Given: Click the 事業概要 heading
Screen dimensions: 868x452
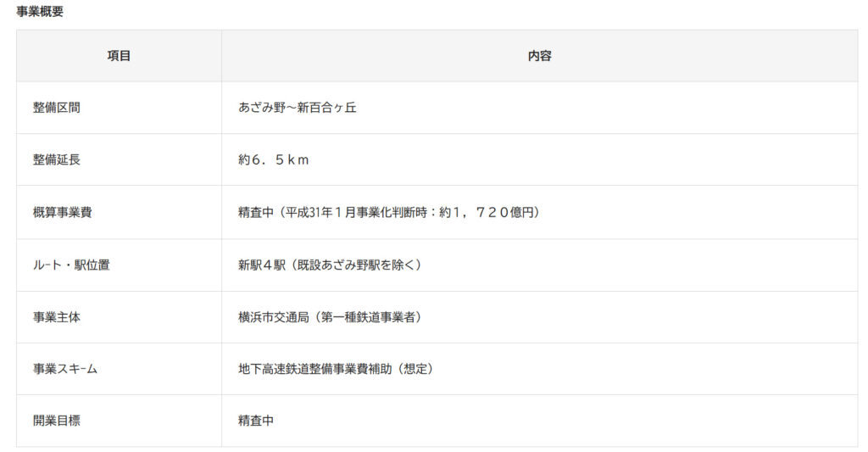Looking at the screenshot, I should click(x=40, y=12).
